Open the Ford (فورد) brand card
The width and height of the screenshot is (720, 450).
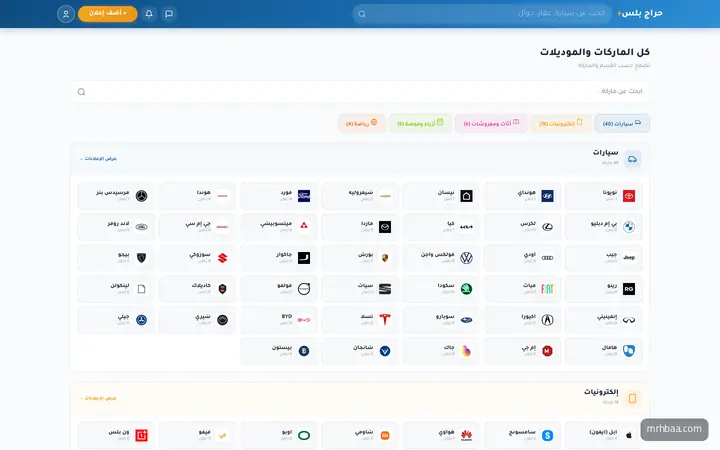click(278, 196)
